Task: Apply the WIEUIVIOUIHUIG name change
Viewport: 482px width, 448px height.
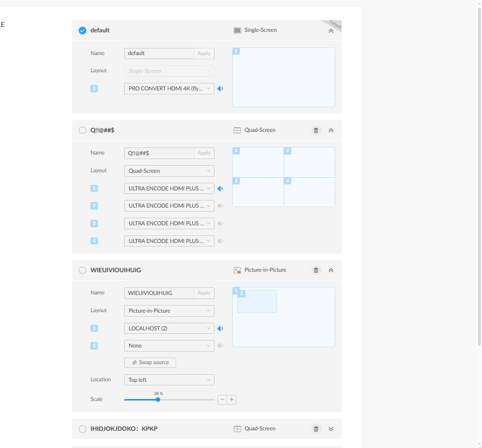Action: 204,293
